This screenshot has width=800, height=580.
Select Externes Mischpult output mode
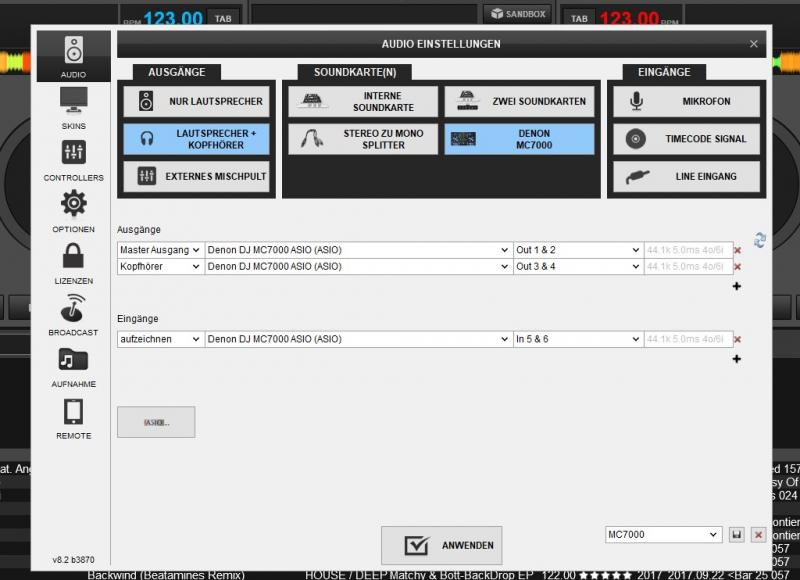click(x=196, y=176)
